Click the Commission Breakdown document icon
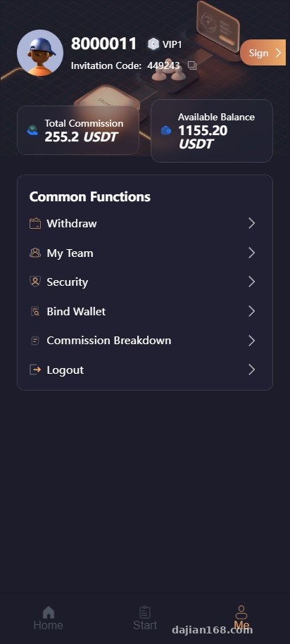The width and height of the screenshot is (290, 644). [35, 341]
